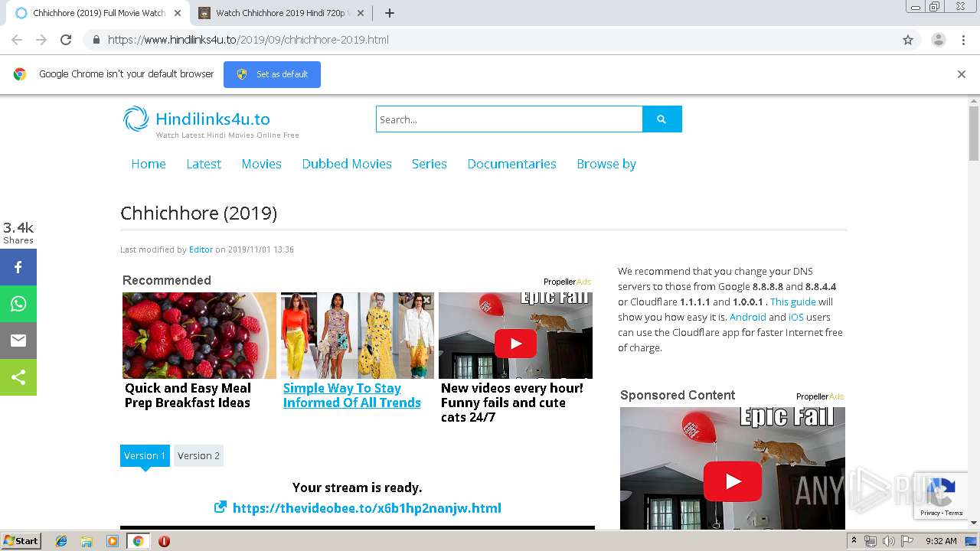
Task: Reload the page with the refresh icon
Action: 66,40
